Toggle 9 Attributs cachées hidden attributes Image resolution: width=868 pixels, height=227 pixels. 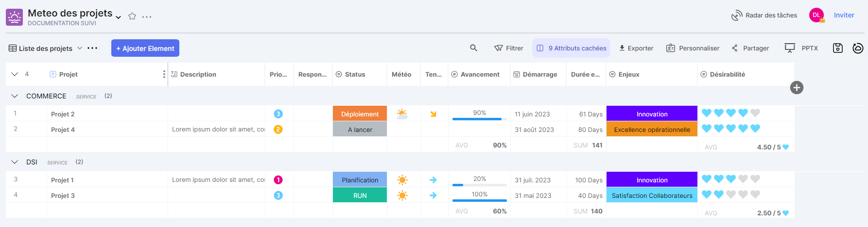[571, 48]
